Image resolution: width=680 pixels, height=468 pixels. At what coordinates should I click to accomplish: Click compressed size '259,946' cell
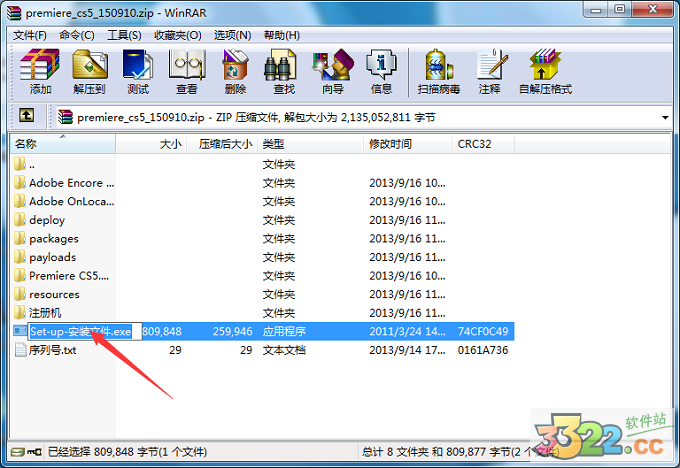coord(232,331)
